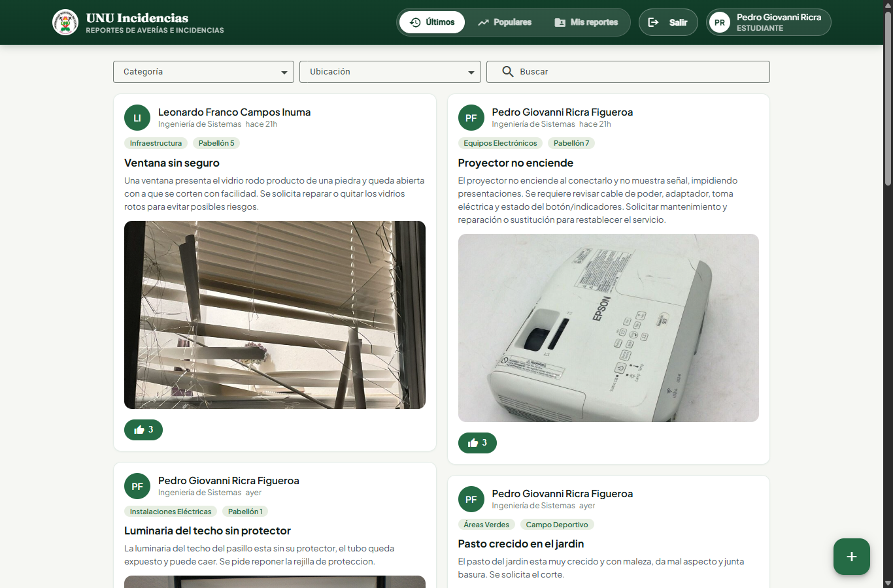Screen dimensions: 893x588
Task: Click the green plus button to add report
Action: [852, 557]
